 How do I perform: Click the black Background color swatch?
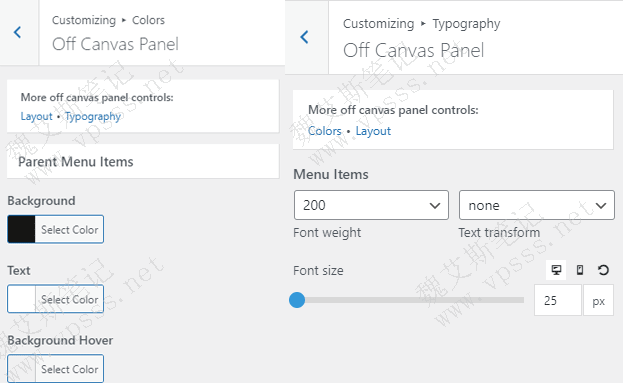[21, 229]
